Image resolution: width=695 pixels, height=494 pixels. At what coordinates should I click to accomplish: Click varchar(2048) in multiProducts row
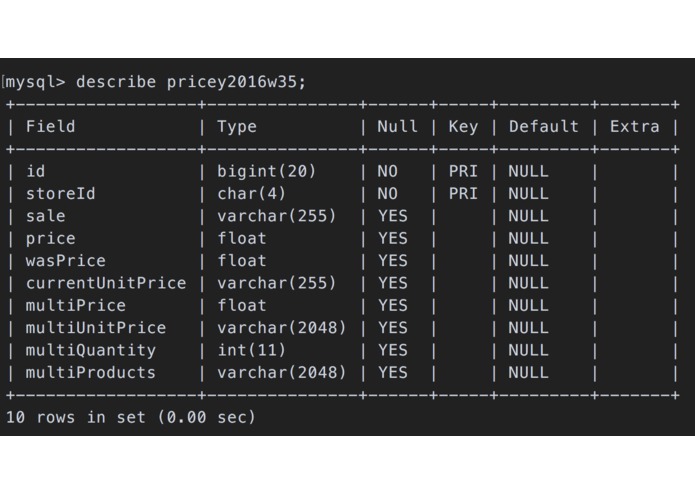pyautogui.click(x=281, y=373)
